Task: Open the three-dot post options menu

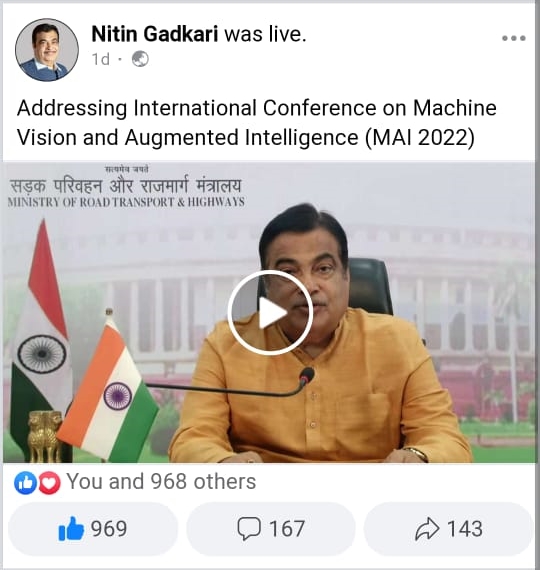Action: pyautogui.click(x=513, y=38)
